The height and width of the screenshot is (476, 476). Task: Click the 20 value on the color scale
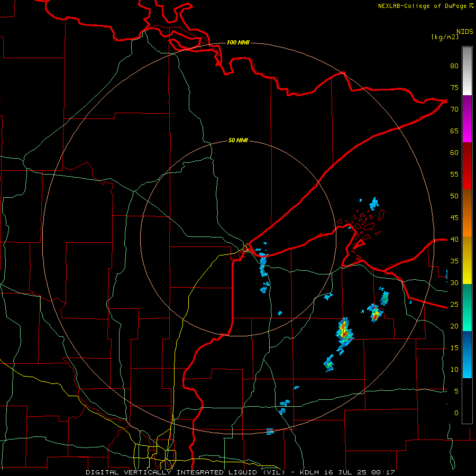454,326
